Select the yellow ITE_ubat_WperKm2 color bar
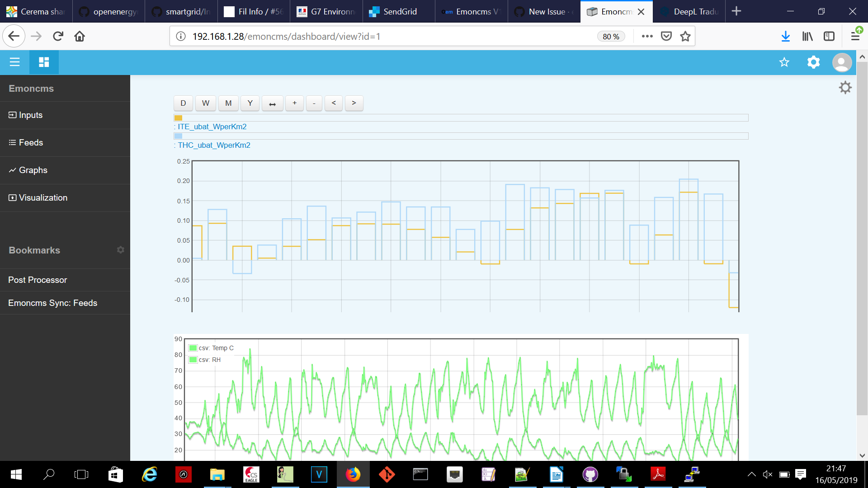868x488 pixels. (178, 118)
